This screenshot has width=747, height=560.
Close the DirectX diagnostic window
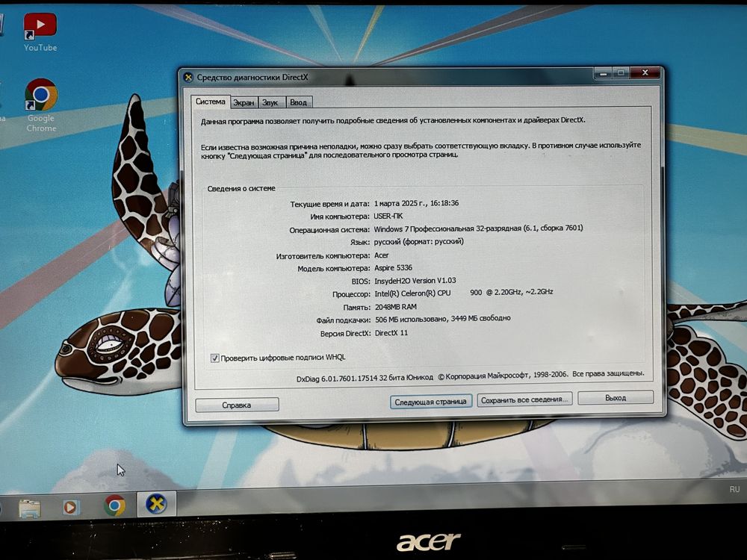click(x=645, y=73)
